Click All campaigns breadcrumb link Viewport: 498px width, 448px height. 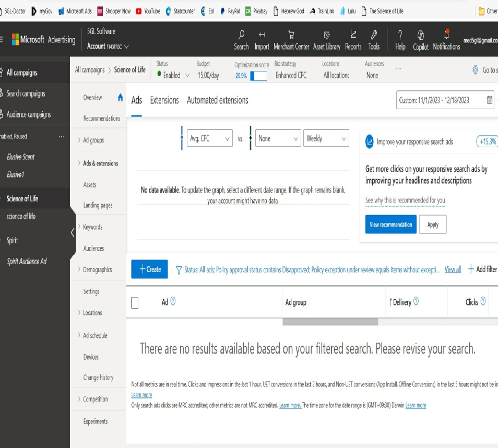[x=90, y=69]
